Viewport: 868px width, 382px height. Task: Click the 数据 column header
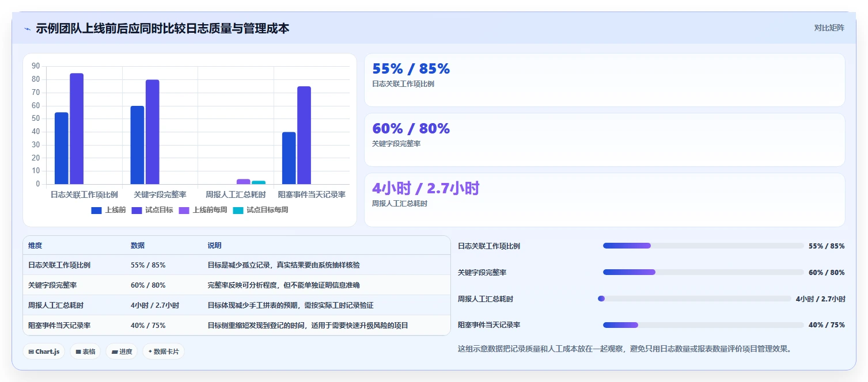coord(138,246)
